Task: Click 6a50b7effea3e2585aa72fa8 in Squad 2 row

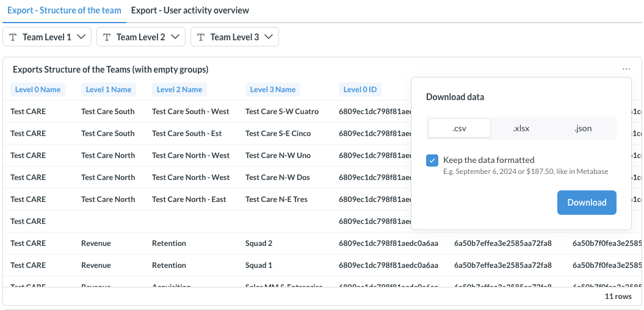Action: click(503, 243)
